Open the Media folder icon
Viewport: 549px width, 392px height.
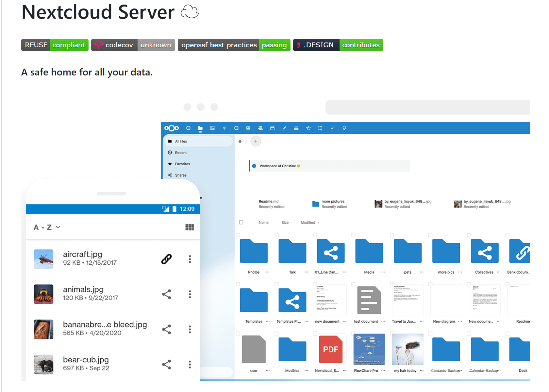point(369,251)
